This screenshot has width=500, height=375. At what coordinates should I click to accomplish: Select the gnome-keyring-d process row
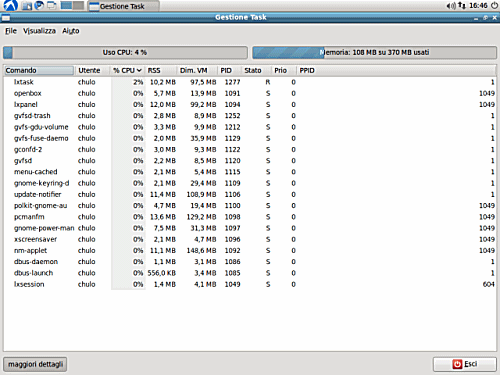[250, 183]
